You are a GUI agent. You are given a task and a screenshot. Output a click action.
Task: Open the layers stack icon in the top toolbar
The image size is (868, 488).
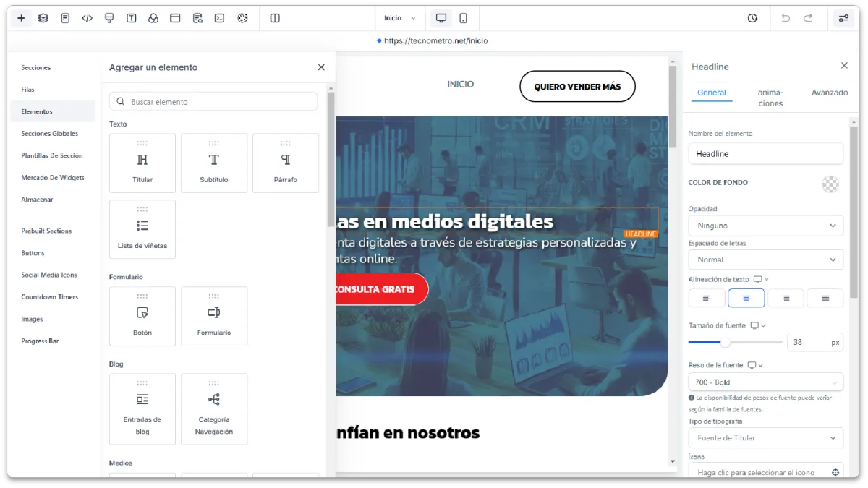[x=43, y=18]
